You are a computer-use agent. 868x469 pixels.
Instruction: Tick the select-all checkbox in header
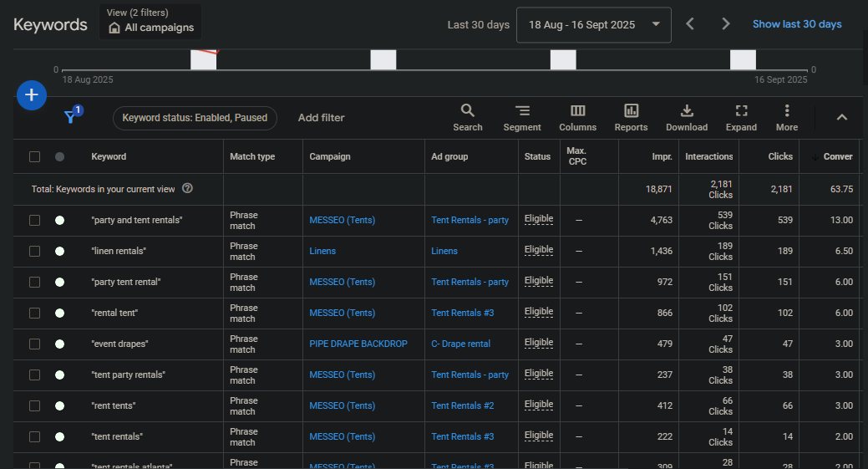(34, 156)
